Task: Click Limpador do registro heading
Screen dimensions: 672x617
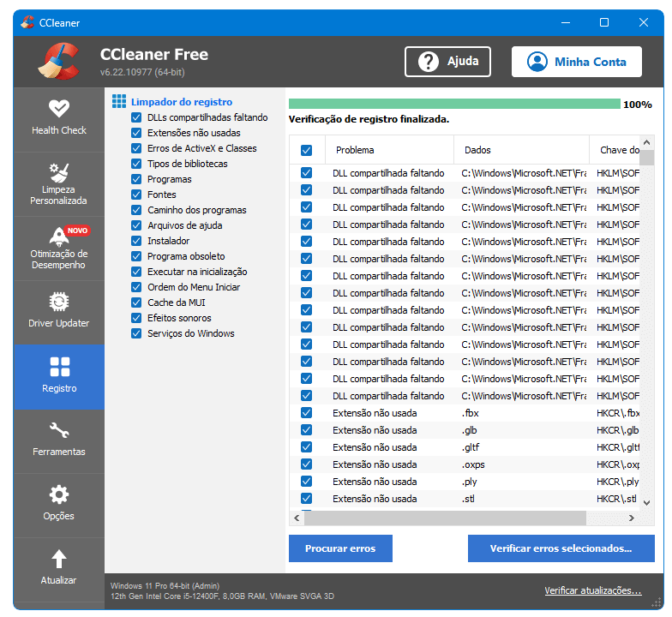Action: coord(182,102)
